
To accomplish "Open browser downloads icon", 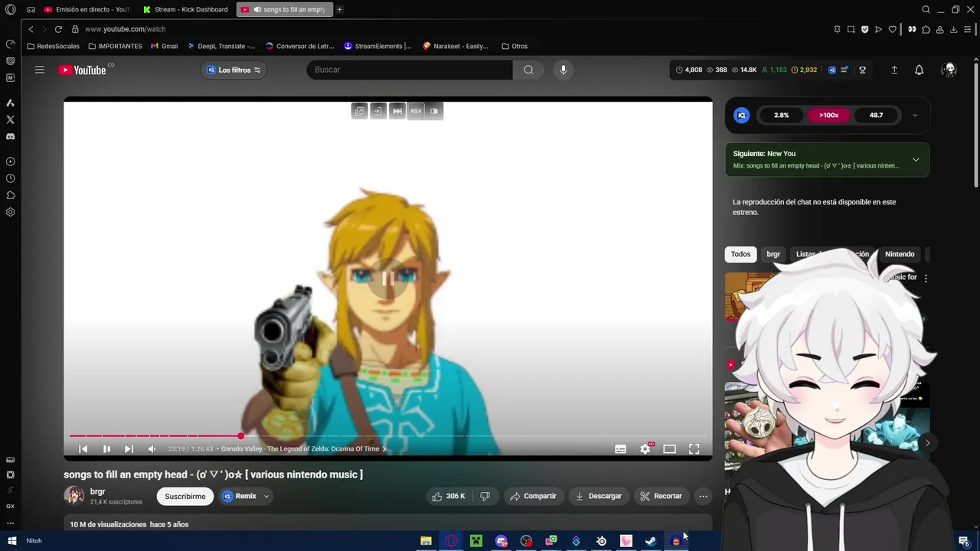I will 953,29.
